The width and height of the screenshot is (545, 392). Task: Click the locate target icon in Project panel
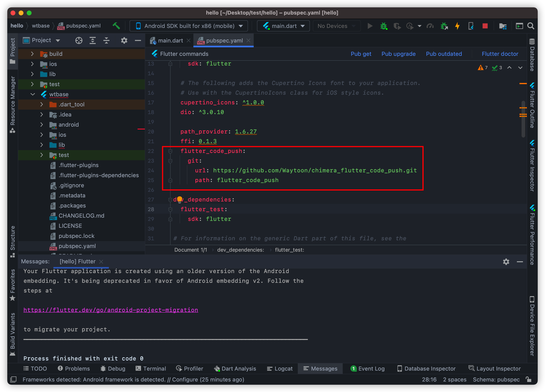coord(79,40)
